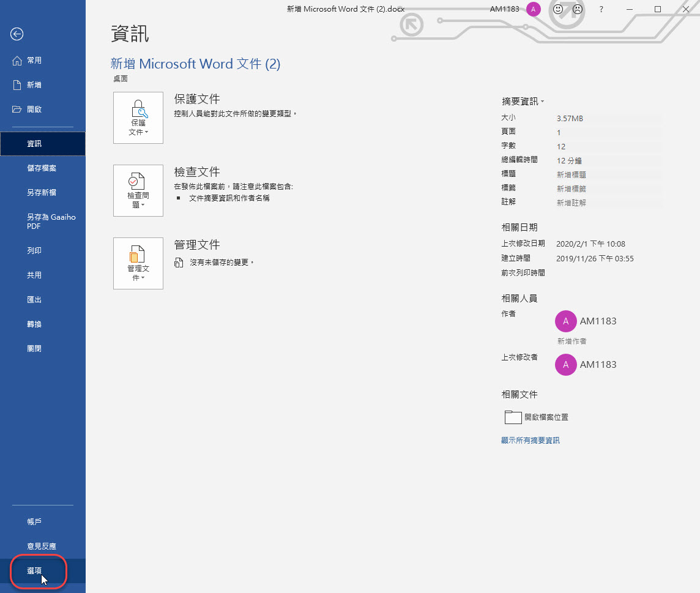This screenshot has height=593, width=700.
Task: Expand the 保護文件 (Protect Document) button
Action: click(x=138, y=118)
